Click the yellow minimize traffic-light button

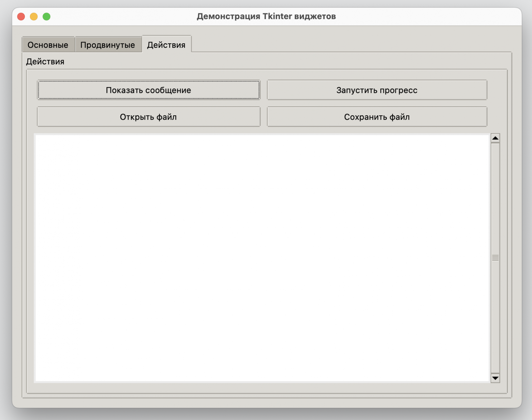click(33, 16)
